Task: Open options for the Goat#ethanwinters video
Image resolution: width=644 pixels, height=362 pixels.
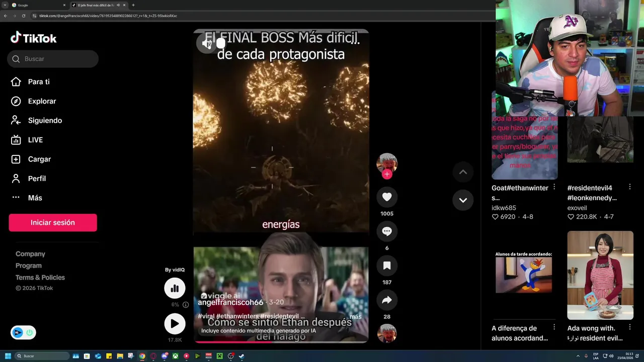Action: pyautogui.click(x=554, y=187)
